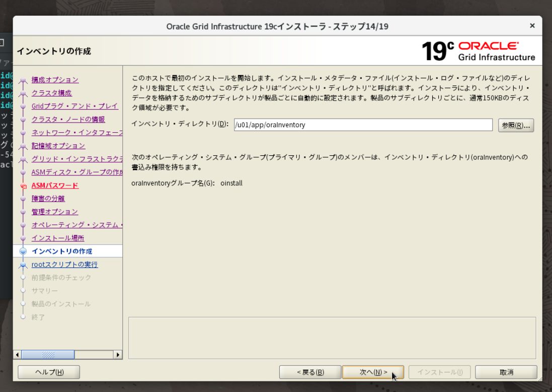Click step list scrollbar left arrow
The width and height of the screenshot is (552, 392).
point(17,355)
